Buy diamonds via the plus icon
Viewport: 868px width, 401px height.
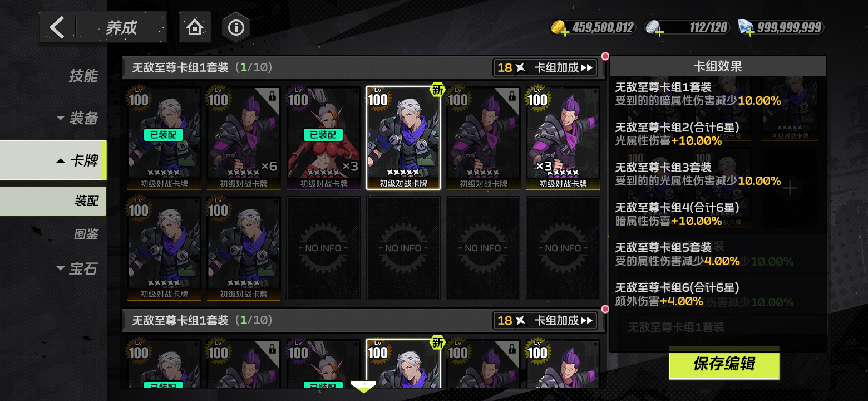(x=749, y=33)
